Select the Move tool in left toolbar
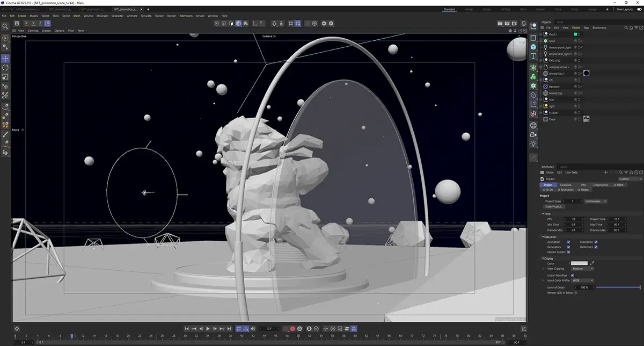Screen dimensions: 644x346 point(5,58)
